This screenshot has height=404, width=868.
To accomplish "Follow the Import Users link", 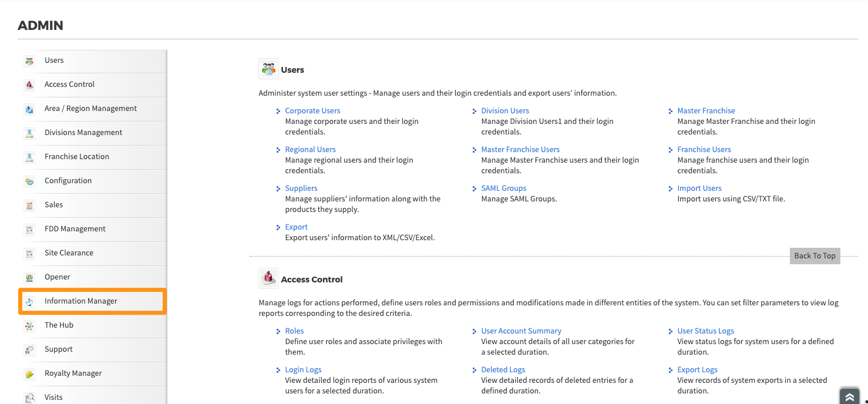I will (699, 188).
